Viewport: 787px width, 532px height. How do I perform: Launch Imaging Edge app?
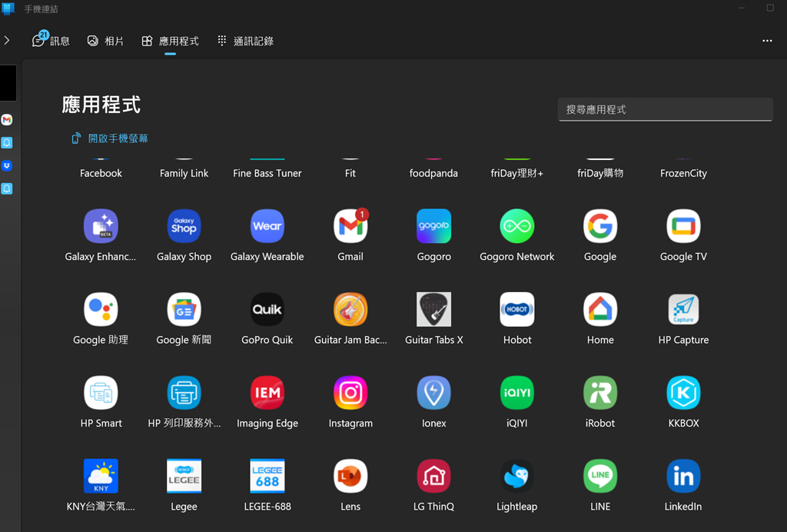[x=267, y=393]
